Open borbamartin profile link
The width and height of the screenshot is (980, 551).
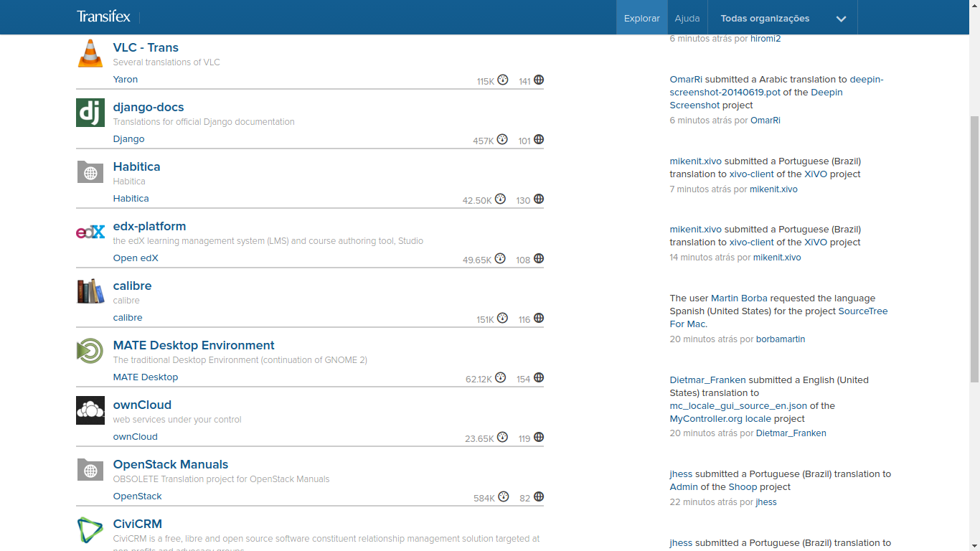(x=781, y=339)
